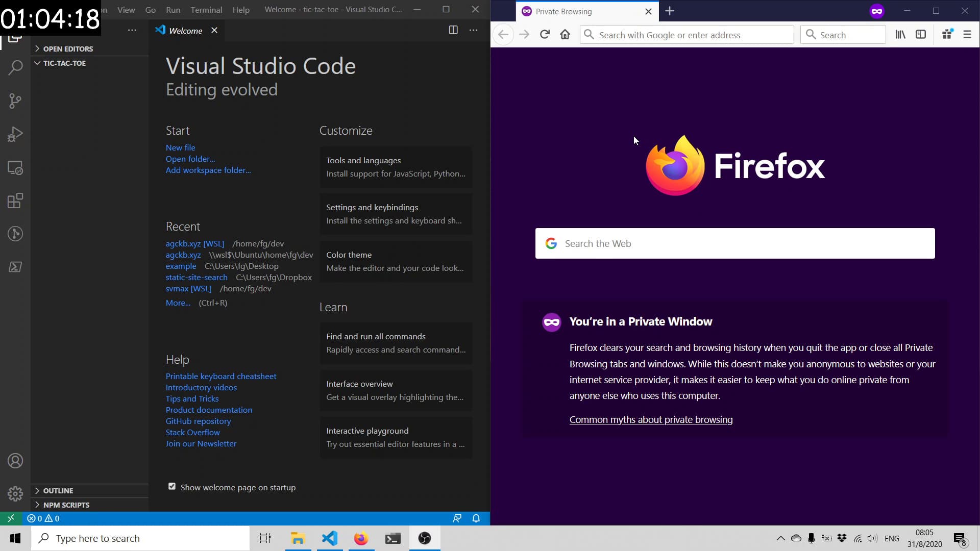
Task: Click Common myths about private browsing link
Action: (x=651, y=419)
